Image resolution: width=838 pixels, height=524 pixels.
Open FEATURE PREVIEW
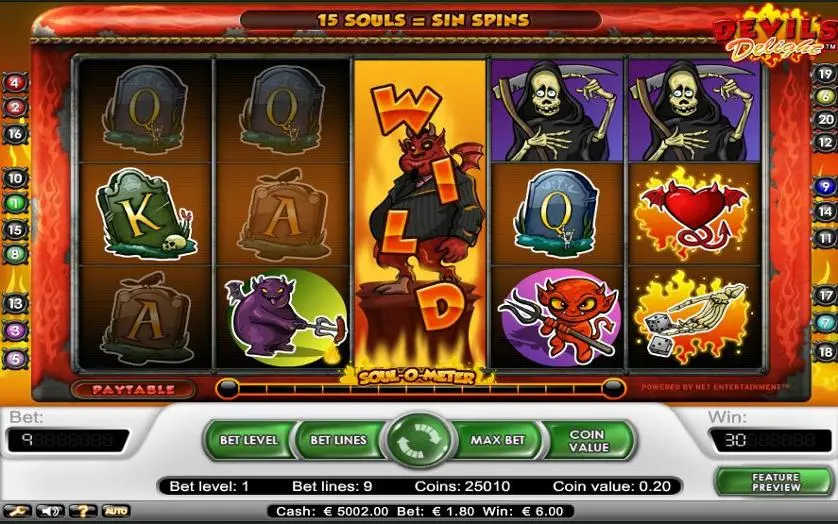tap(775, 482)
